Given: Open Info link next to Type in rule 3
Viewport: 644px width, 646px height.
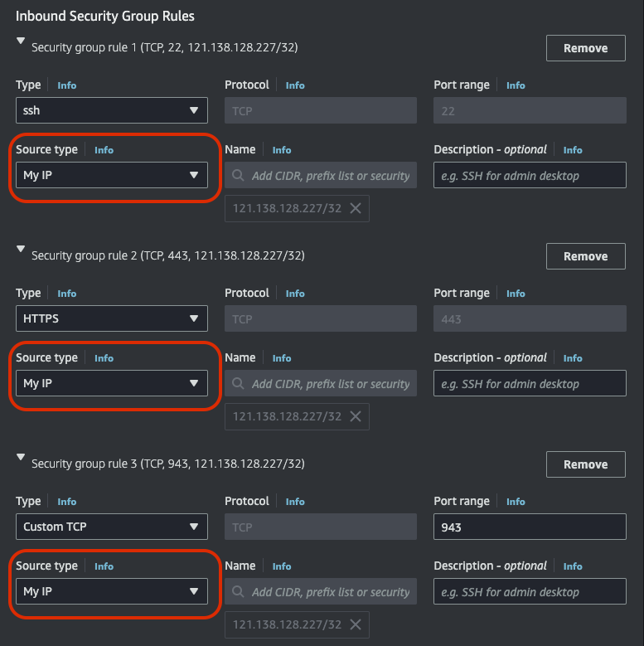Looking at the screenshot, I should tap(66, 502).
